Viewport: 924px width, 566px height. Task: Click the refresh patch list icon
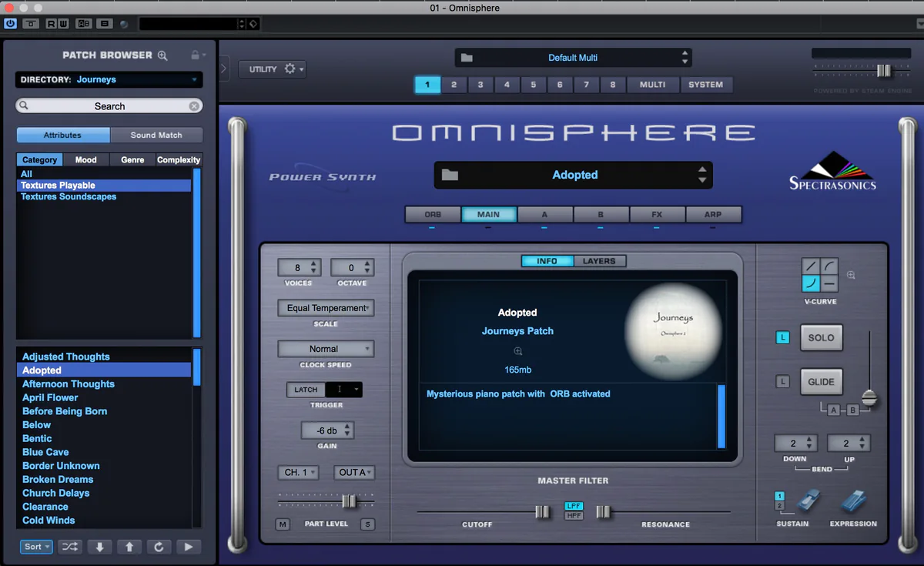coord(159,547)
